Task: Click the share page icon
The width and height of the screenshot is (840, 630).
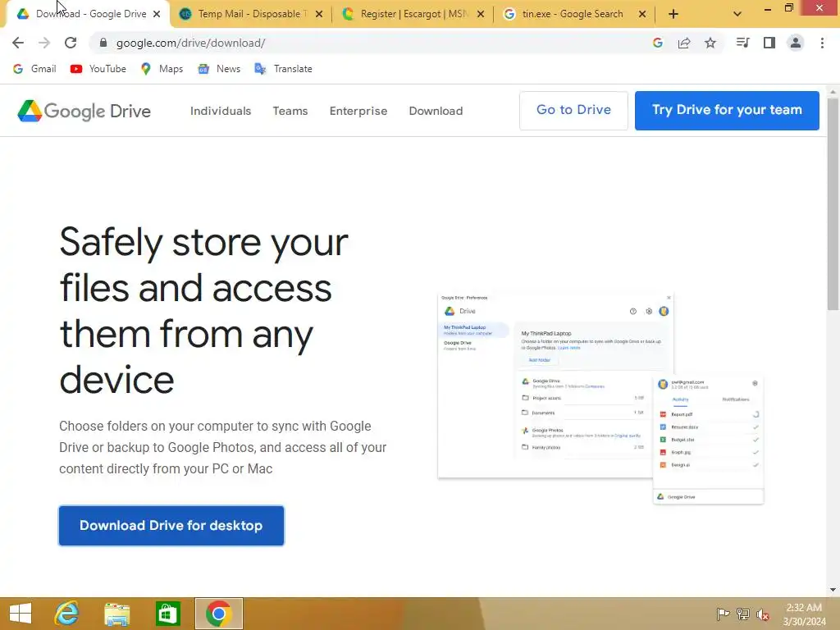Action: point(684,43)
